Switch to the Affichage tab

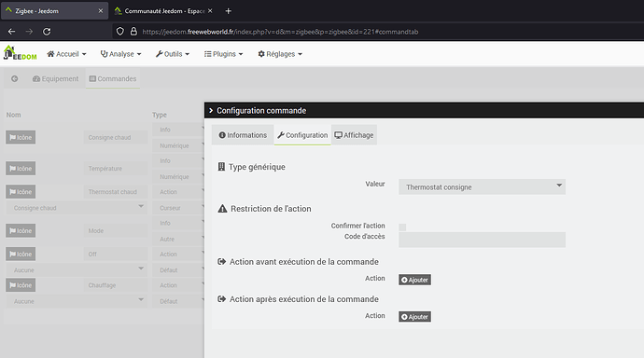pos(354,135)
